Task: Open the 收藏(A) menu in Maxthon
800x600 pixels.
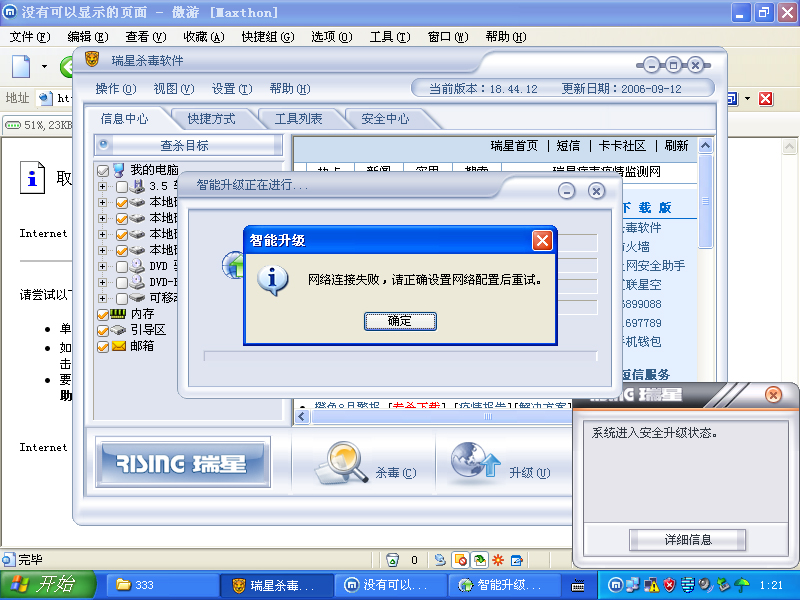Action: [x=204, y=37]
